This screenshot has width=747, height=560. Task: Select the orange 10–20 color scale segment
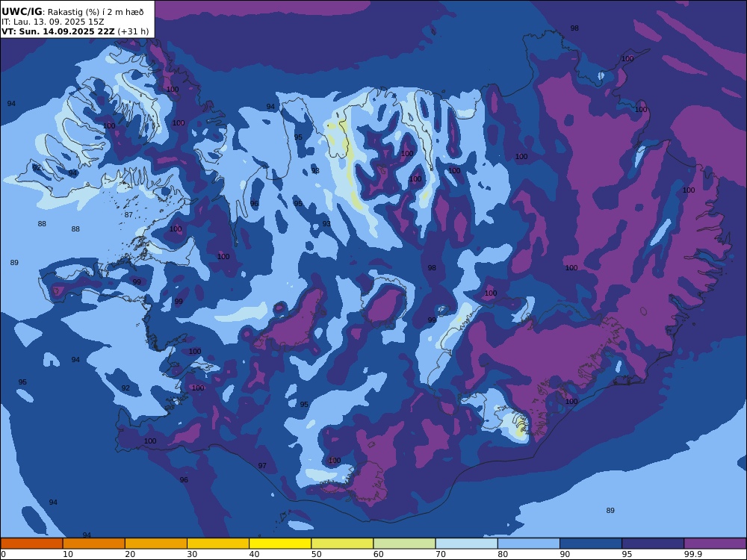[x=94, y=544]
